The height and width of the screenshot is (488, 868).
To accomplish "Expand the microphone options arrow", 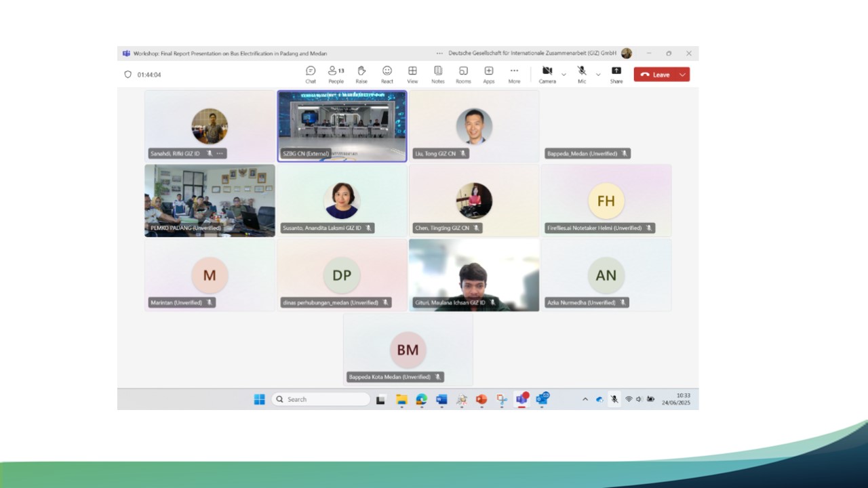I will click(598, 75).
